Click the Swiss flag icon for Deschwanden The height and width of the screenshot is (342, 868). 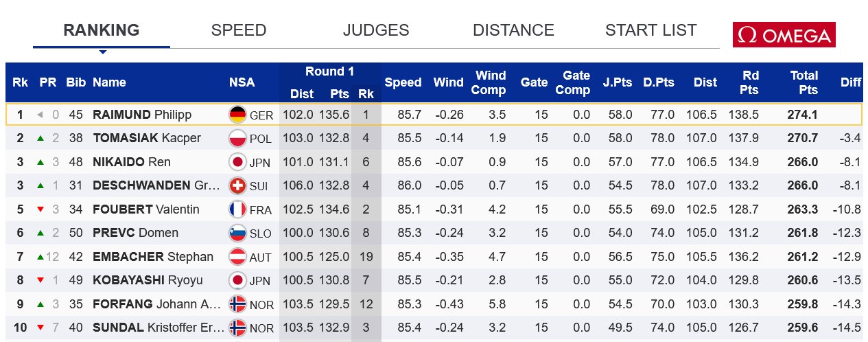pos(237,186)
